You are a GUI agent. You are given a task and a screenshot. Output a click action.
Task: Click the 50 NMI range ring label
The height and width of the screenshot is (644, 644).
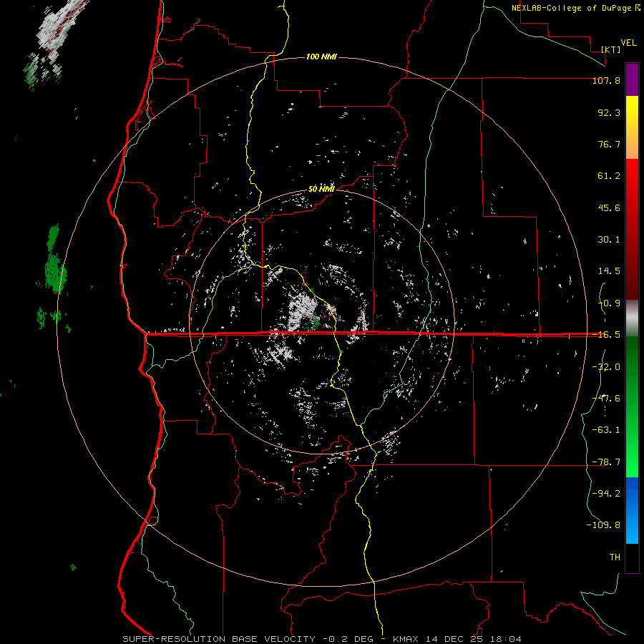pyautogui.click(x=321, y=190)
